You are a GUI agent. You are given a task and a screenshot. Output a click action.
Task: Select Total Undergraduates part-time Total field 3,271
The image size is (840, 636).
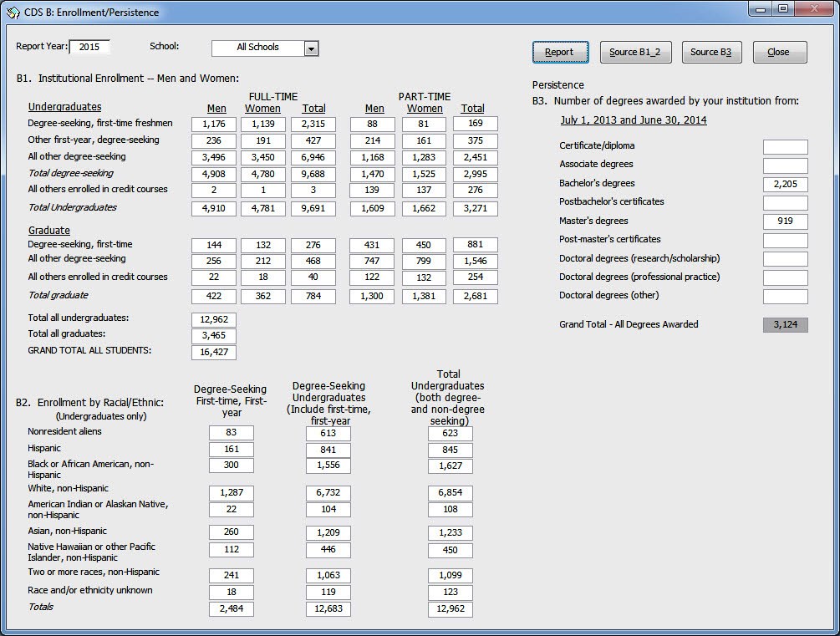(x=476, y=208)
